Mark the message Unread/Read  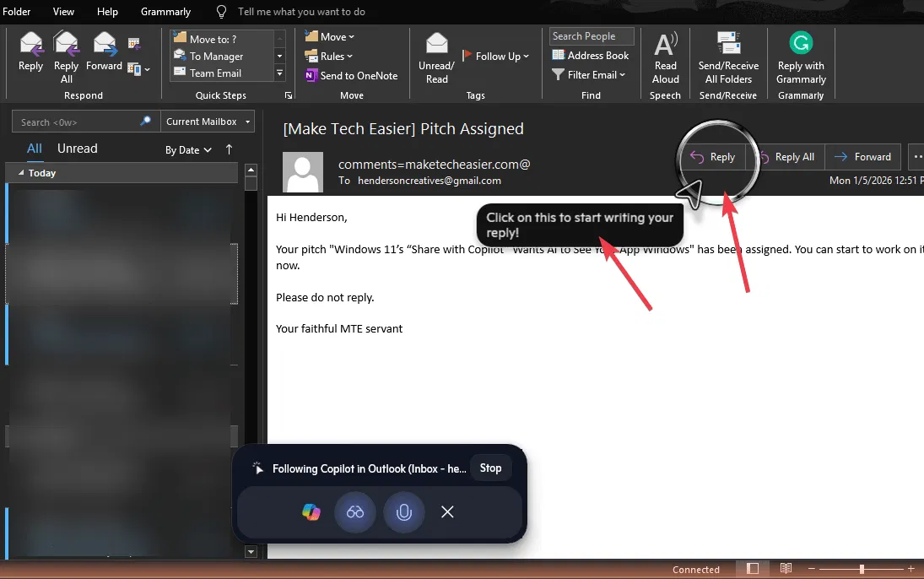pyautogui.click(x=435, y=55)
